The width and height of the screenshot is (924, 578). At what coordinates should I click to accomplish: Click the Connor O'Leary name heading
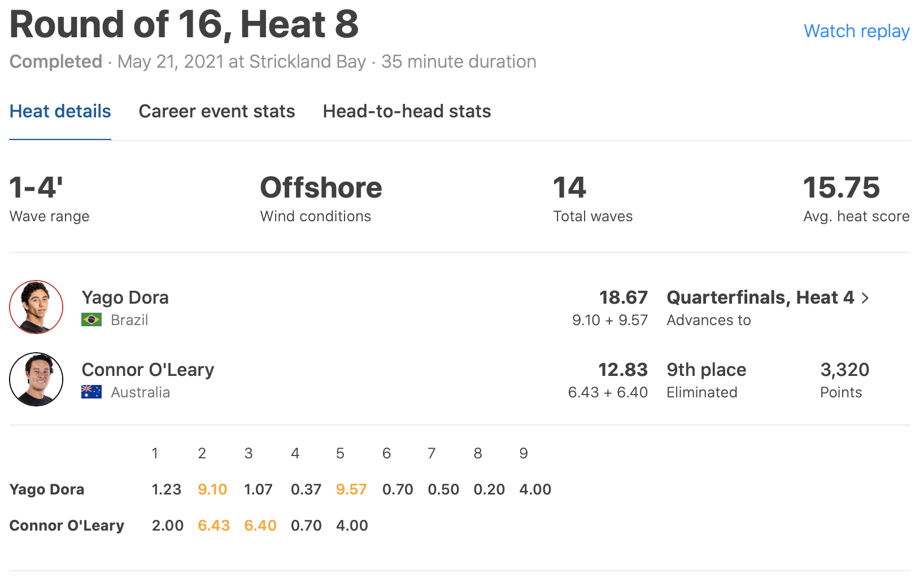click(148, 370)
